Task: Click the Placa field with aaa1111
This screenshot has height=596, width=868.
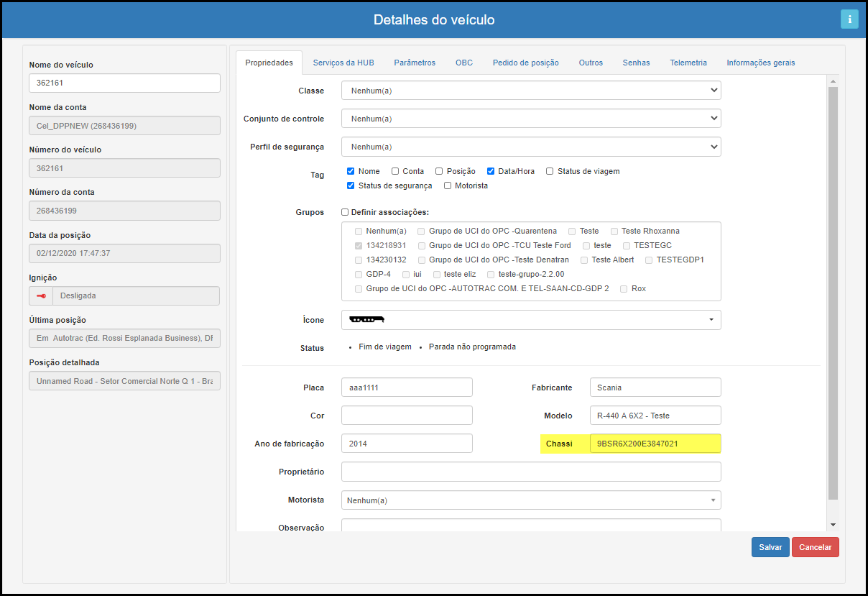Action: 407,388
